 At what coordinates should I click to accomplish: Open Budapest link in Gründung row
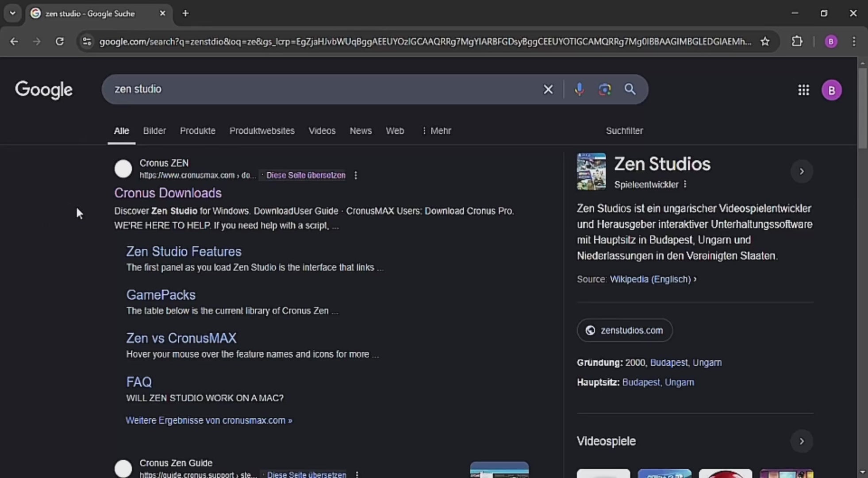(x=668, y=362)
